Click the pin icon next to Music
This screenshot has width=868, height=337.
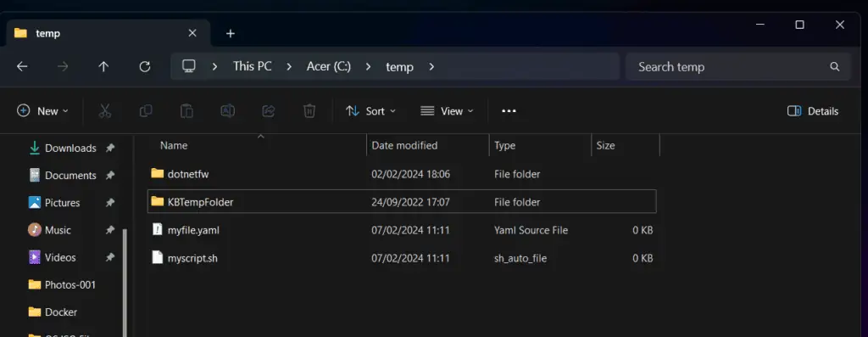pos(110,230)
